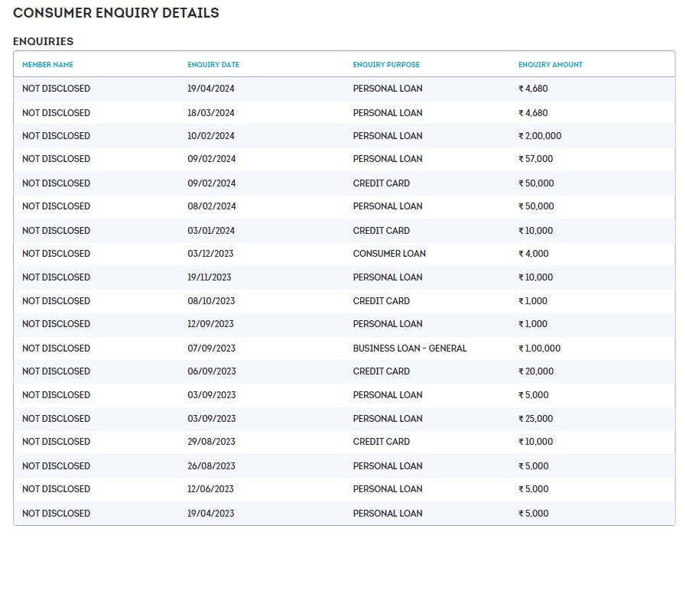689x616 pixels.
Task: Click the Business Loan - General purpose cell
Action: click(x=409, y=349)
